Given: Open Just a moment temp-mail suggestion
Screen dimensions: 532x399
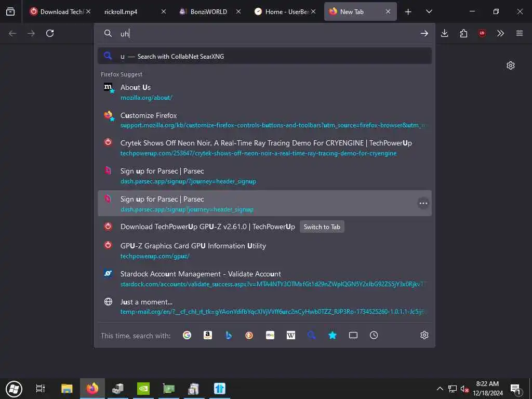Looking at the screenshot, I should tap(264, 307).
